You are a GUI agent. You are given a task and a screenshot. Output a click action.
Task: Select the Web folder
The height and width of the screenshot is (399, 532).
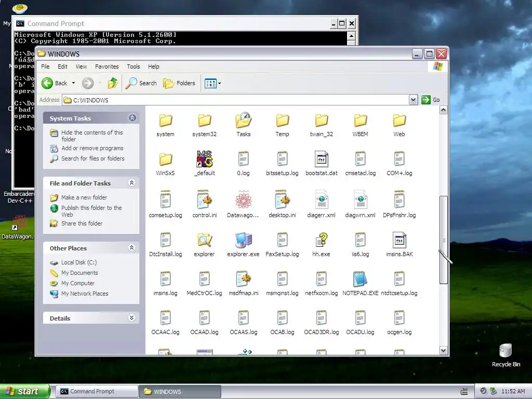[400, 121]
